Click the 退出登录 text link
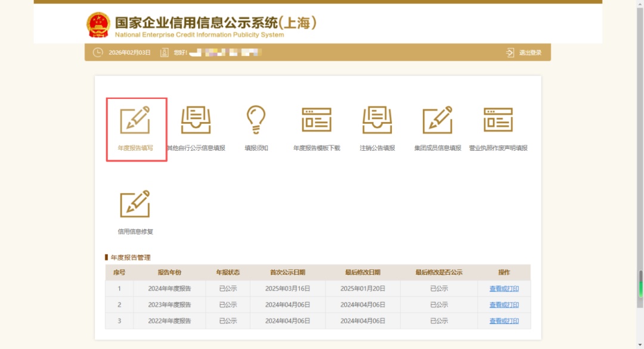This screenshot has width=644, height=349. [x=530, y=52]
